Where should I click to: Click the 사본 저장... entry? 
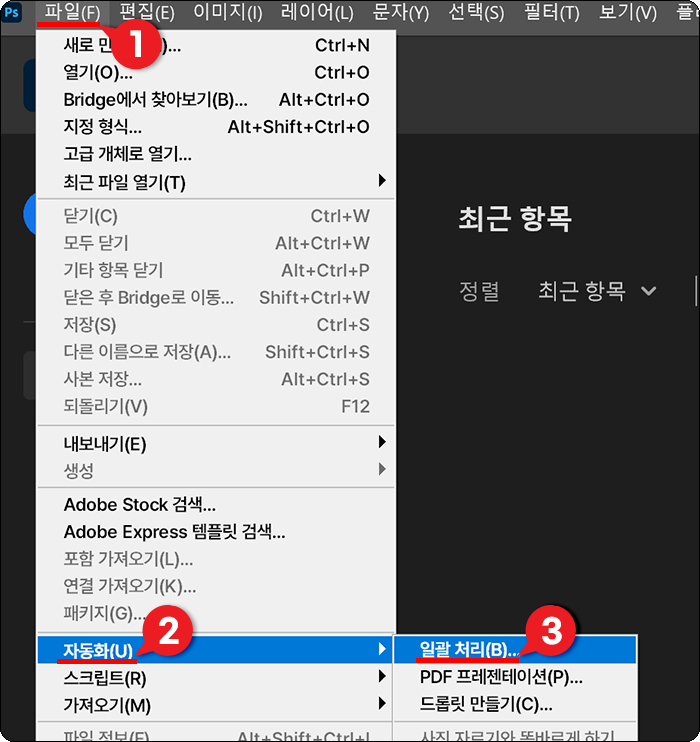coord(216,380)
